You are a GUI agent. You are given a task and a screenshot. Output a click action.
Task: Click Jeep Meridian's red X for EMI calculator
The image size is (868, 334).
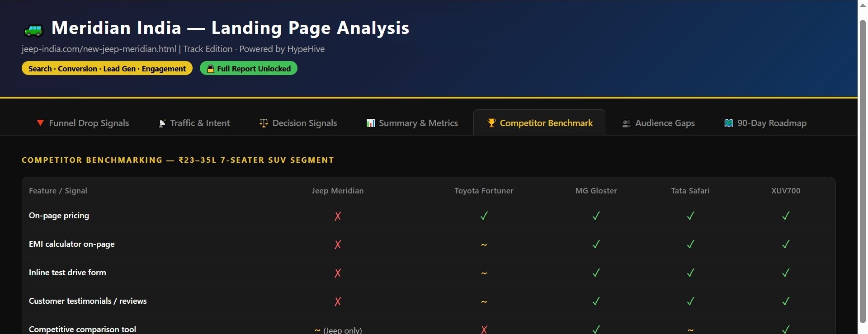click(338, 245)
